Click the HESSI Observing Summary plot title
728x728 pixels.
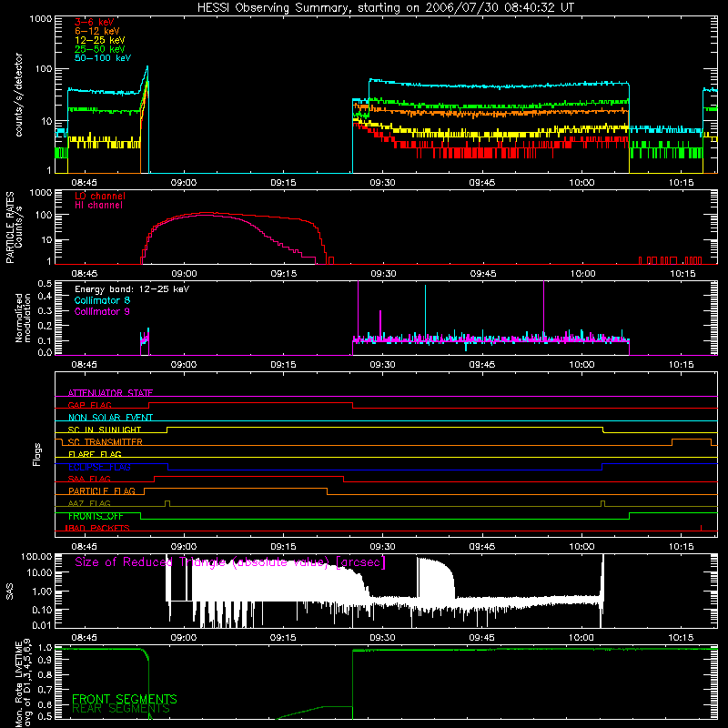(x=385, y=8)
